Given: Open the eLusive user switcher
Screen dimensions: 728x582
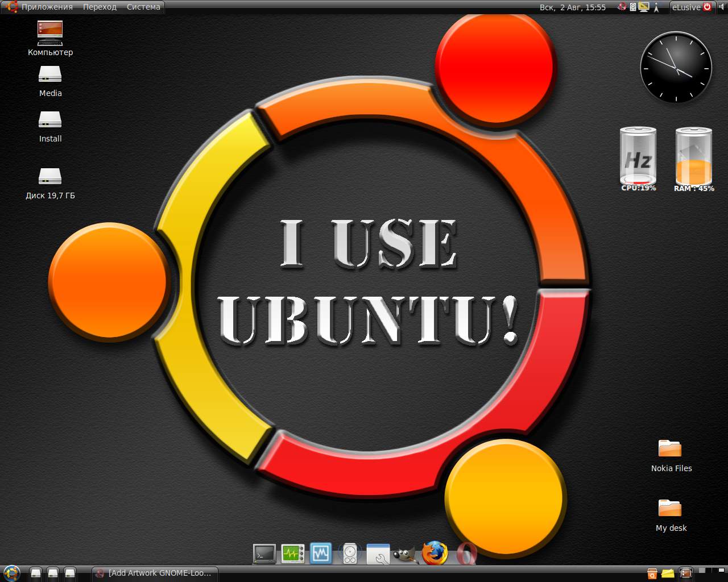Looking at the screenshot, I should 686,7.
